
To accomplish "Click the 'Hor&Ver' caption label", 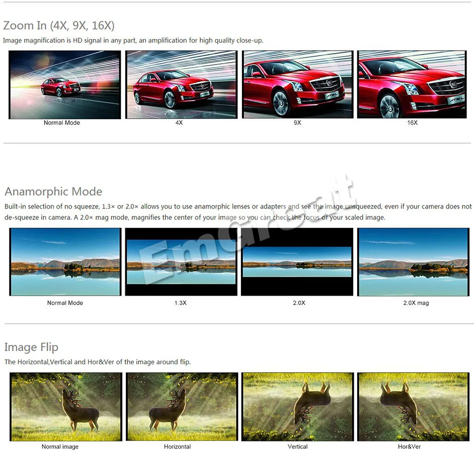I will (409, 446).
